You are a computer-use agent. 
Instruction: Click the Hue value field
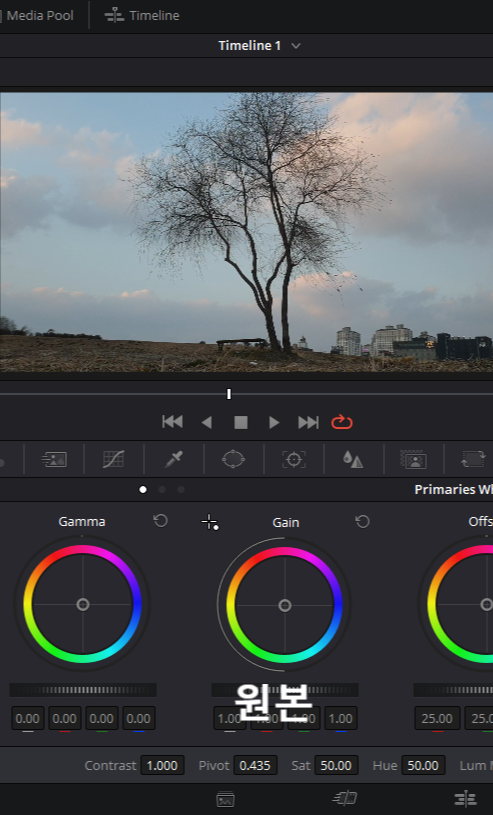[x=423, y=766]
